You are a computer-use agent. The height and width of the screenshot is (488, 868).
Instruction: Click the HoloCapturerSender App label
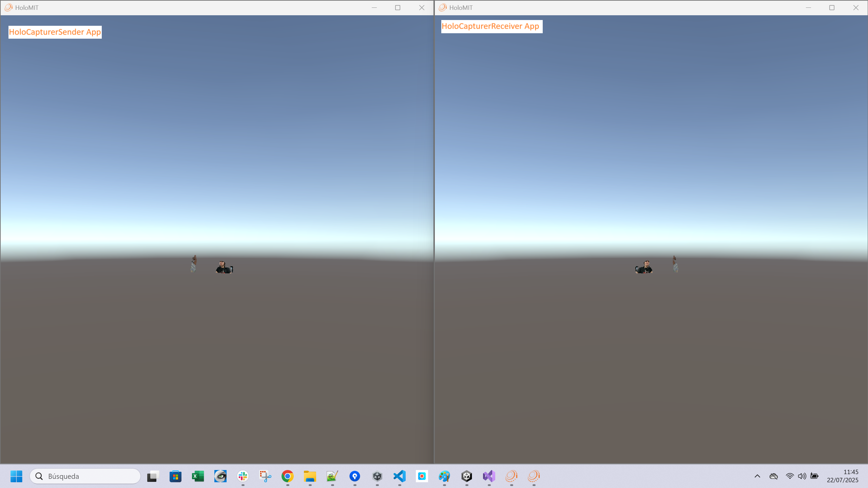click(x=55, y=32)
